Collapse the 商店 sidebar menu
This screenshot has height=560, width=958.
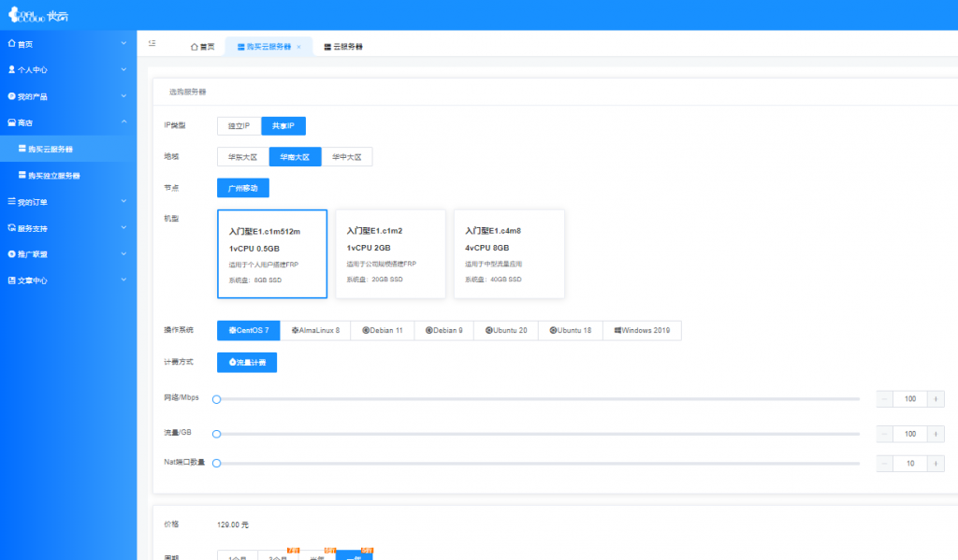[x=67, y=122]
